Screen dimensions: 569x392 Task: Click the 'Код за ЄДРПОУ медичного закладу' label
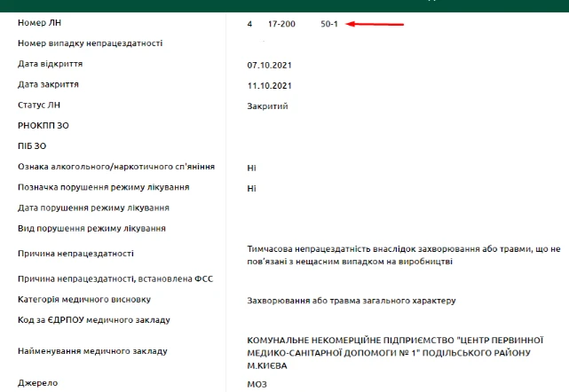pyautogui.click(x=93, y=319)
